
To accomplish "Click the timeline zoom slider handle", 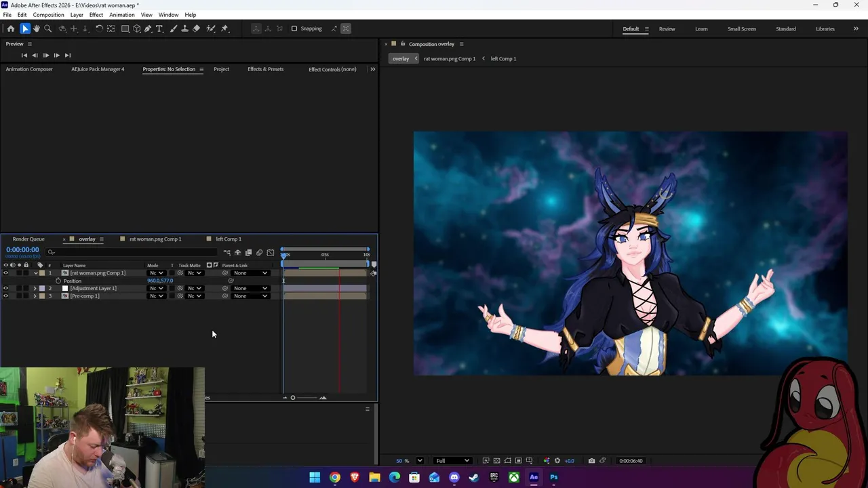I will tap(293, 398).
